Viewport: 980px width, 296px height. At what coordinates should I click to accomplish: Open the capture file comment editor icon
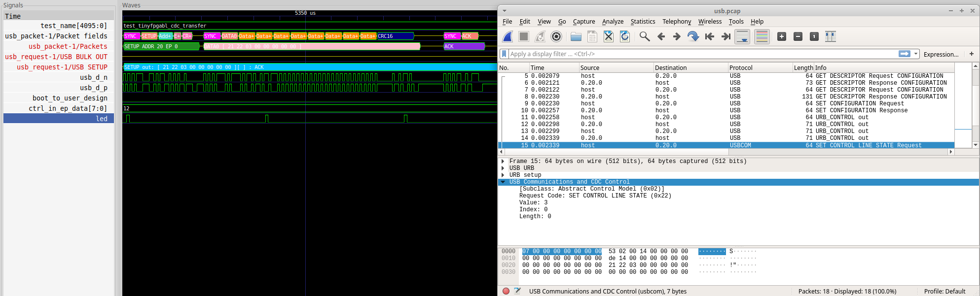pos(517,291)
